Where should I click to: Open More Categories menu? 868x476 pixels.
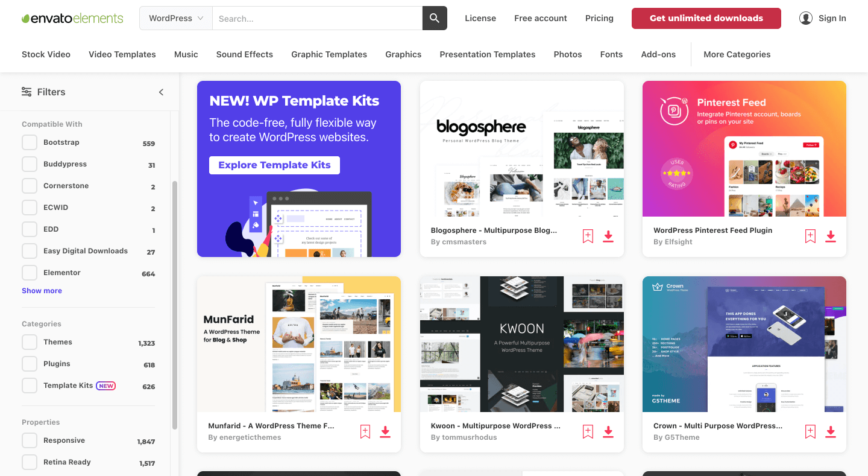click(x=737, y=54)
